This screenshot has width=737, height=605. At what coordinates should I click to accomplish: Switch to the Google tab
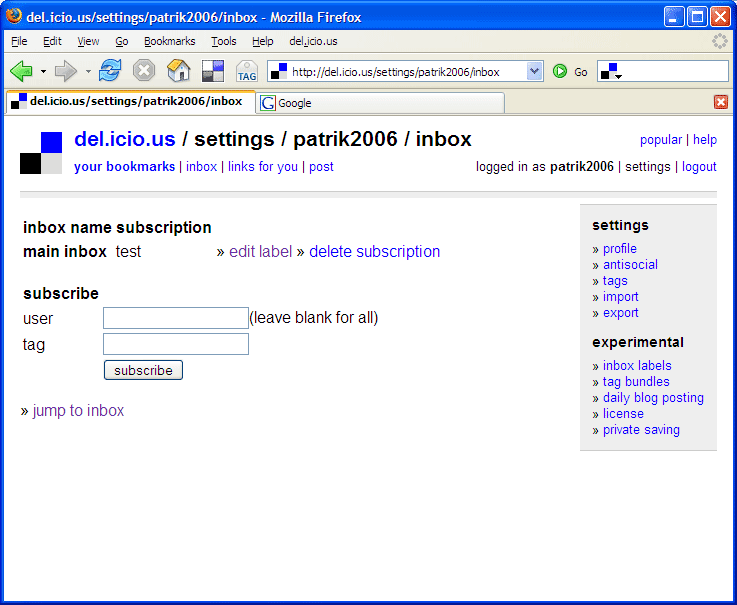pos(380,103)
